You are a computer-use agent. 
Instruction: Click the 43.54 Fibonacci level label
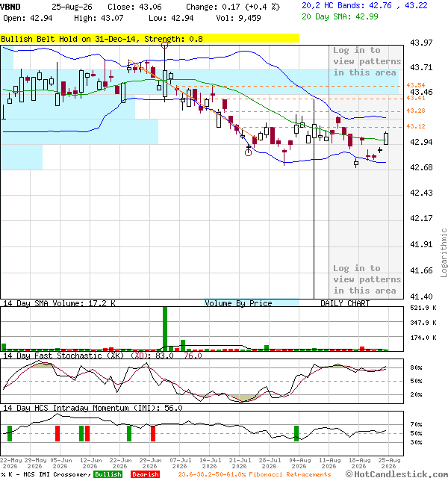pyautogui.click(x=416, y=85)
